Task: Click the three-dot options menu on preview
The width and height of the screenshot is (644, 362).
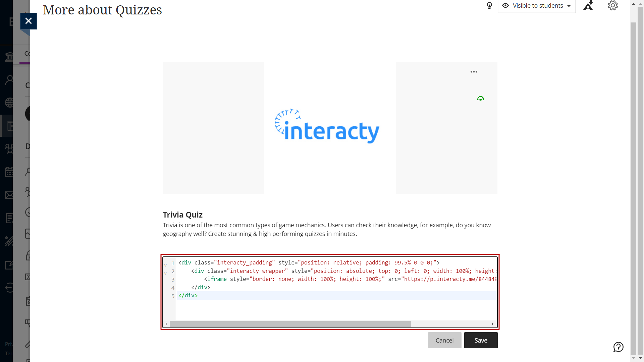Action: pyautogui.click(x=474, y=72)
